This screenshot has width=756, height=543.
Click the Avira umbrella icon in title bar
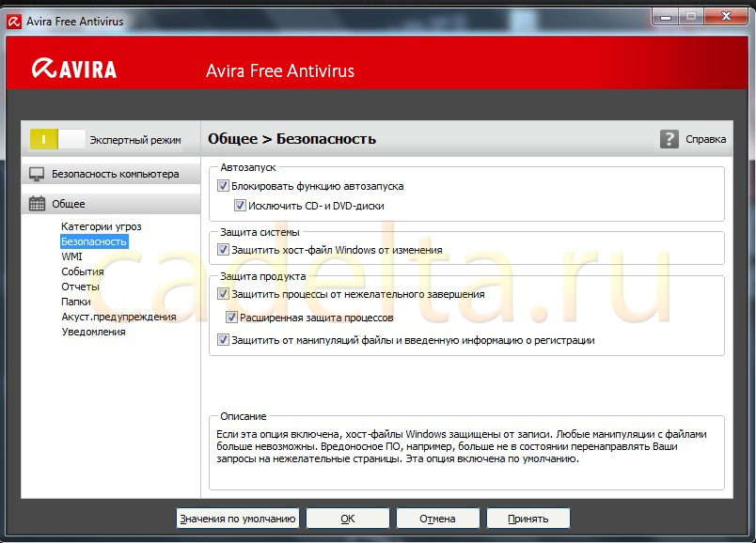pyautogui.click(x=14, y=22)
